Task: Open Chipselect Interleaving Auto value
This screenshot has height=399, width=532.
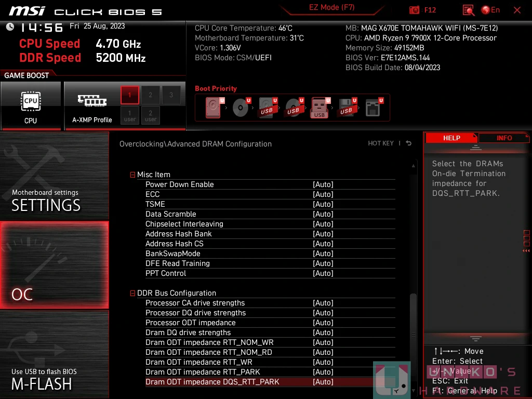Action: (x=323, y=224)
